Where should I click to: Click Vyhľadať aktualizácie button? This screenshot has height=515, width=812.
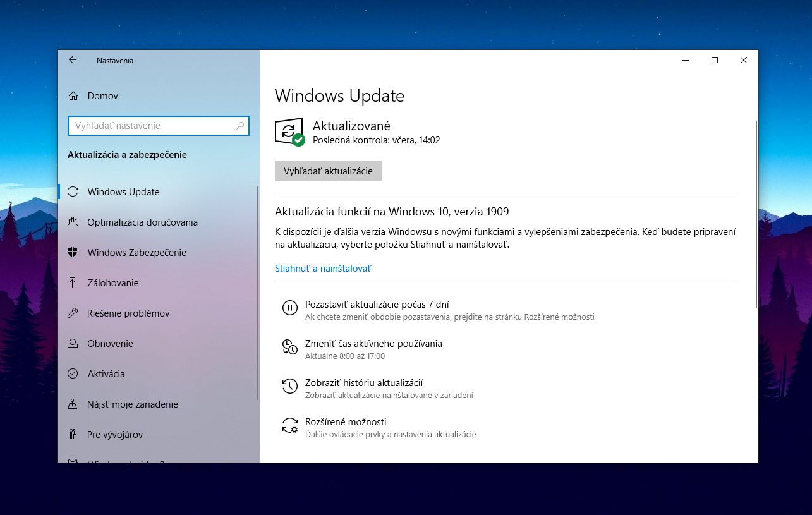pos(328,171)
